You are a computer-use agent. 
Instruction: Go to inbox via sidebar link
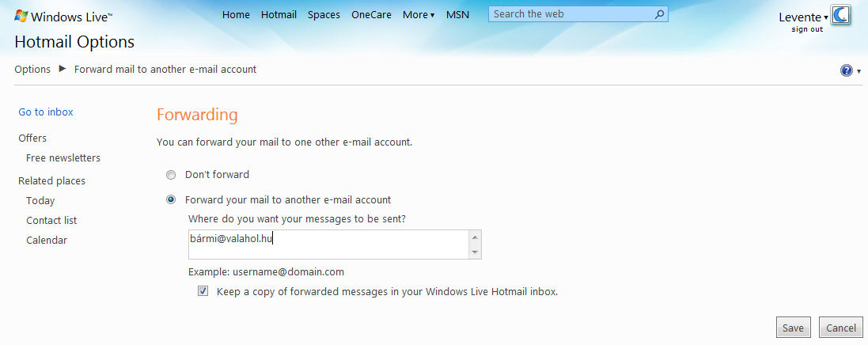click(46, 112)
